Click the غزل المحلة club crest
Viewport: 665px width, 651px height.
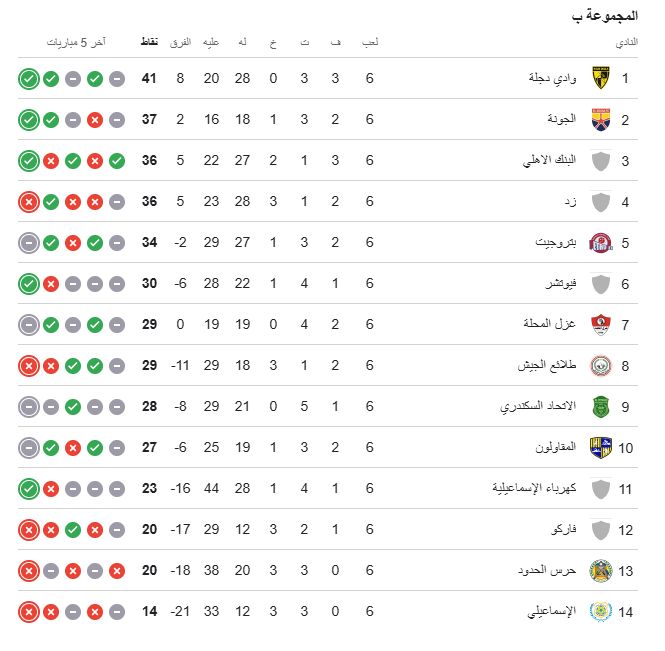(601, 325)
